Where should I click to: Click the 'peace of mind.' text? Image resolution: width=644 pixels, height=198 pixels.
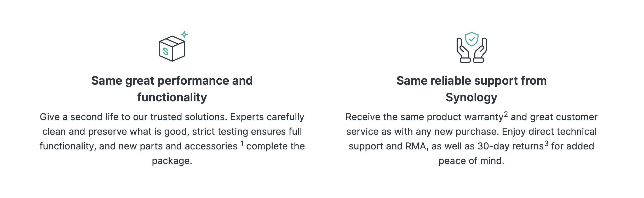click(x=471, y=161)
